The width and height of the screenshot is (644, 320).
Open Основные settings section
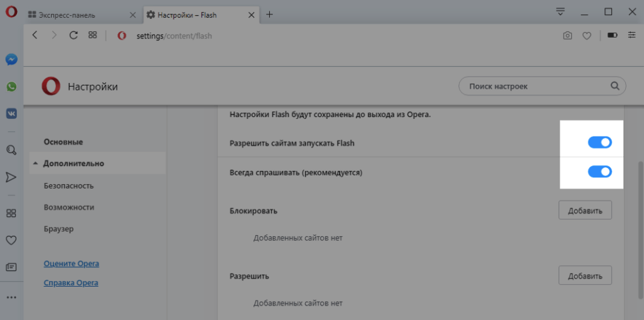click(x=64, y=142)
